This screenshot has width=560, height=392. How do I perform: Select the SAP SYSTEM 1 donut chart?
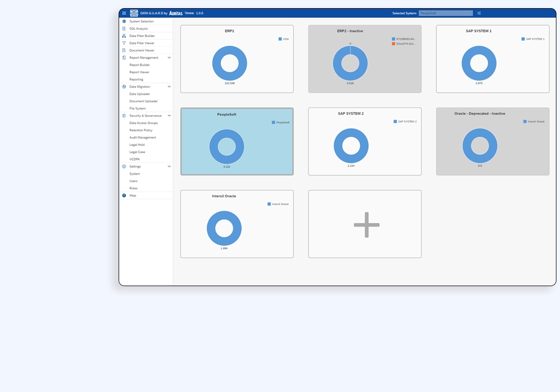click(479, 63)
